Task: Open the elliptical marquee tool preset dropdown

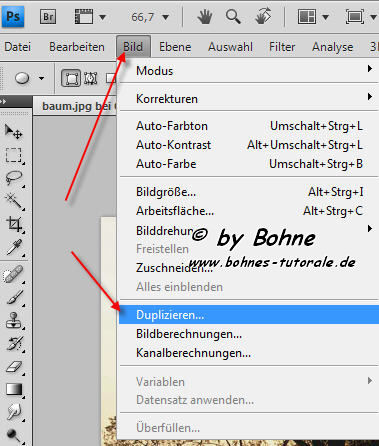Action: pos(41,79)
